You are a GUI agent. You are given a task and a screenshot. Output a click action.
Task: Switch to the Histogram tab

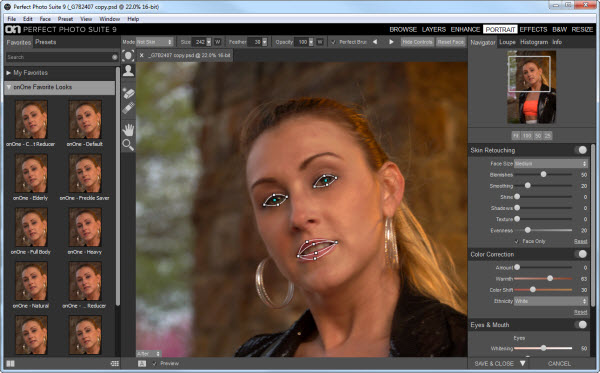pos(534,42)
